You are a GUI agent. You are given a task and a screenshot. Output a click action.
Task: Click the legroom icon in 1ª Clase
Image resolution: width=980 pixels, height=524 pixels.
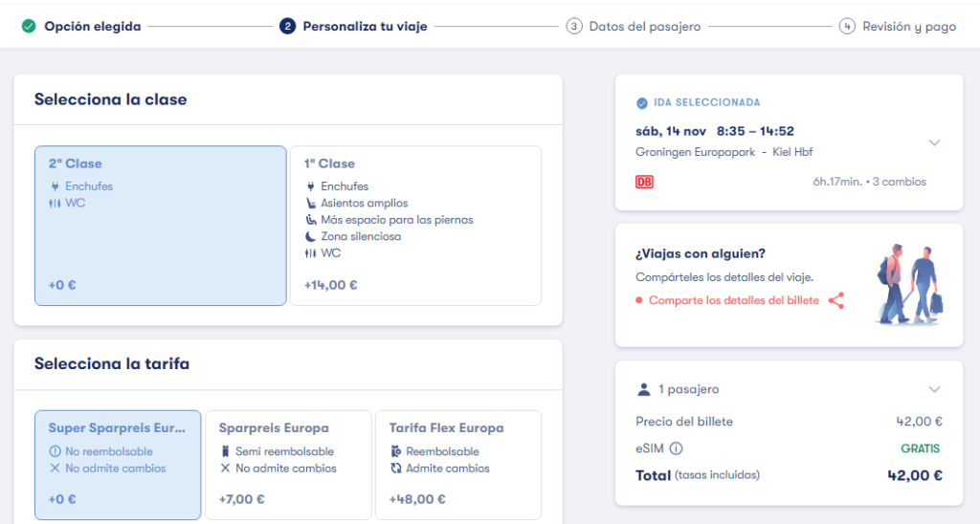point(311,220)
